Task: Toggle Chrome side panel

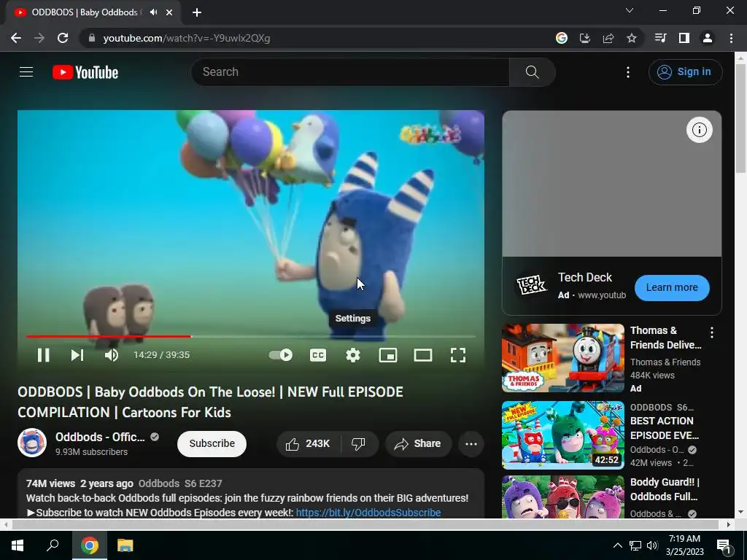Action: tap(684, 38)
